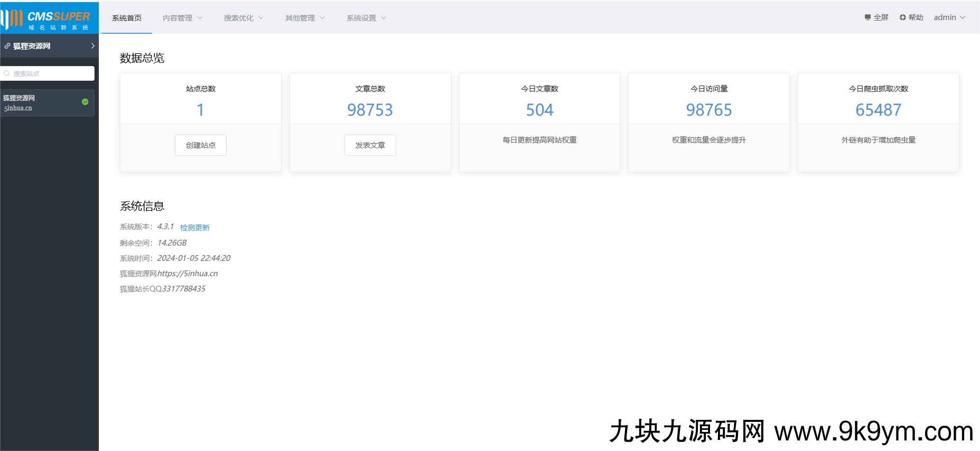Click the 文章总数 value 98753
980x451 pixels.
coord(370,110)
